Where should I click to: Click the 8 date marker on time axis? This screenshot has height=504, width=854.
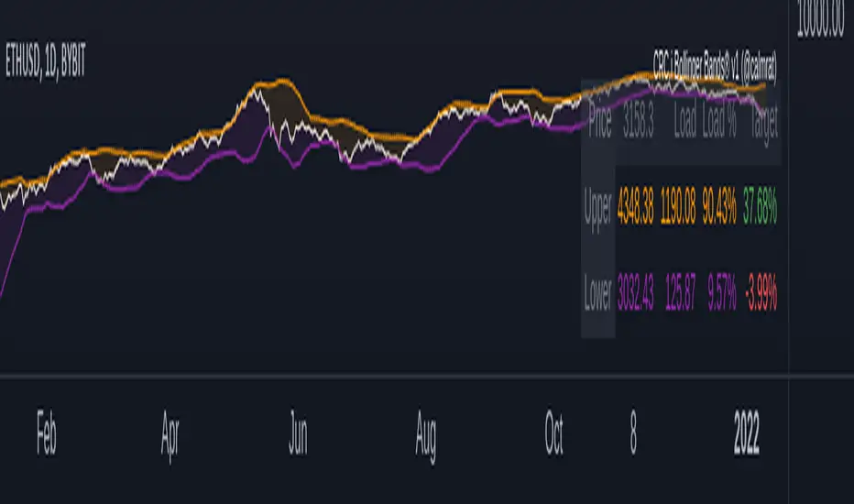pyautogui.click(x=633, y=433)
